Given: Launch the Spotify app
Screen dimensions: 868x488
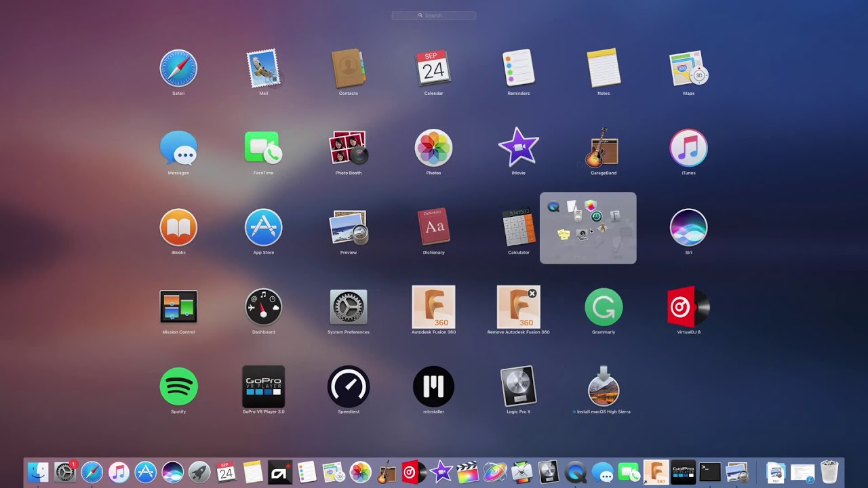Looking at the screenshot, I should [x=178, y=386].
